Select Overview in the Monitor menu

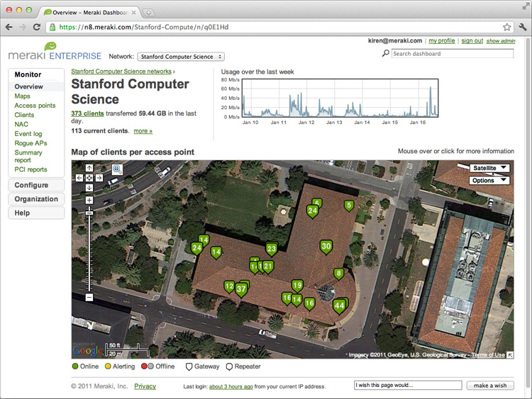coord(29,86)
